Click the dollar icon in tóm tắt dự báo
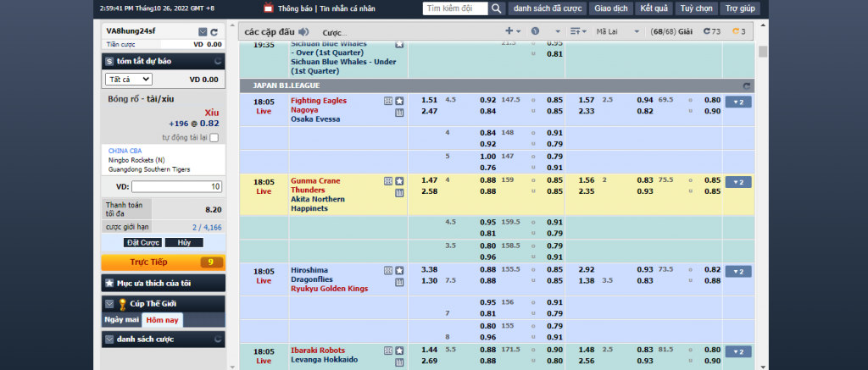 tap(109, 62)
